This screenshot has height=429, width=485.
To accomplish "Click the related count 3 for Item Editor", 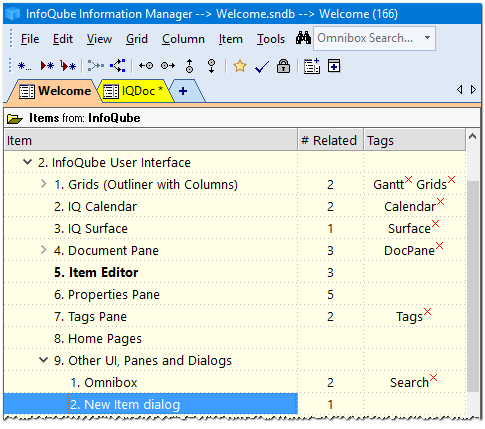I will click(x=330, y=273).
